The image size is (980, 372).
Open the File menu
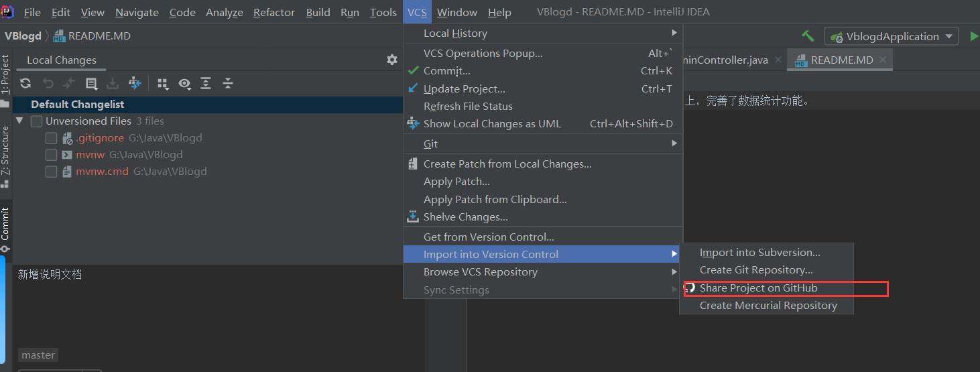pos(32,12)
